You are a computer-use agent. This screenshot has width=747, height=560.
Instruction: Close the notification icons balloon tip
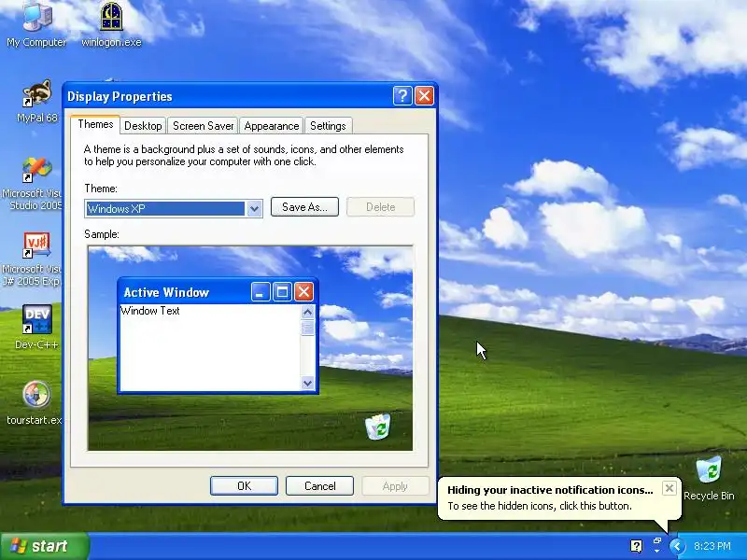click(x=669, y=488)
